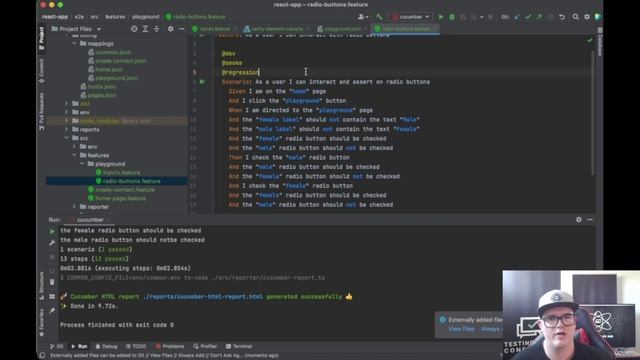Open the Problems tool window tab
Viewport: 640px width, 360px height.
[x=170, y=346]
